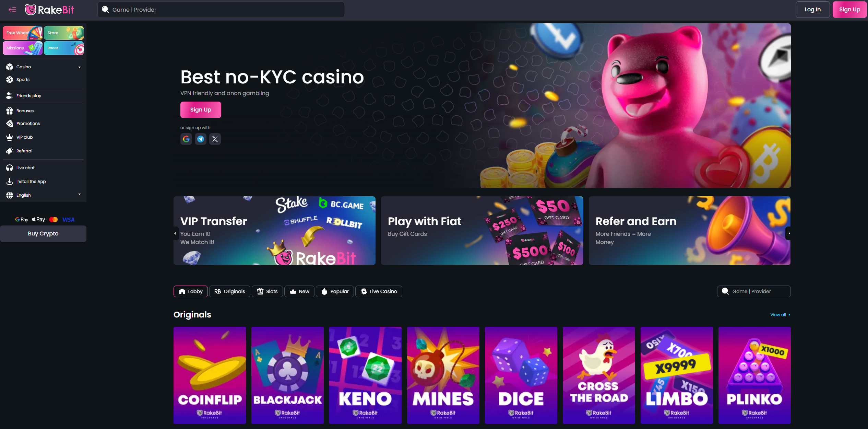Viewport: 868px width, 429px height.
Task: Expand the Casino menu arrow
Action: [x=80, y=67]
